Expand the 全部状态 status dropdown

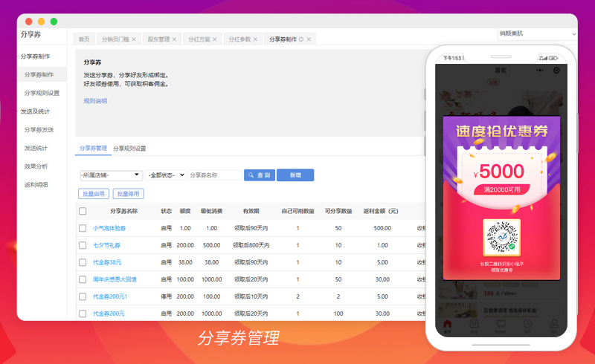167,175
